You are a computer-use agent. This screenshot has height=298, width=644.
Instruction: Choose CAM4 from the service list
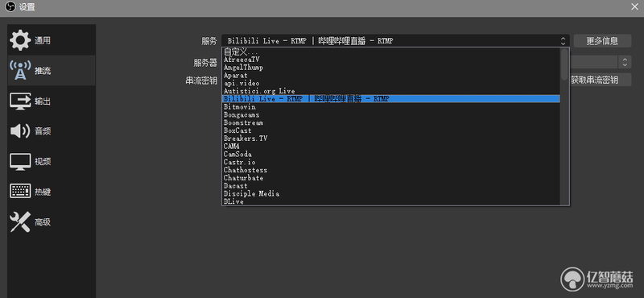coord(390,147)
